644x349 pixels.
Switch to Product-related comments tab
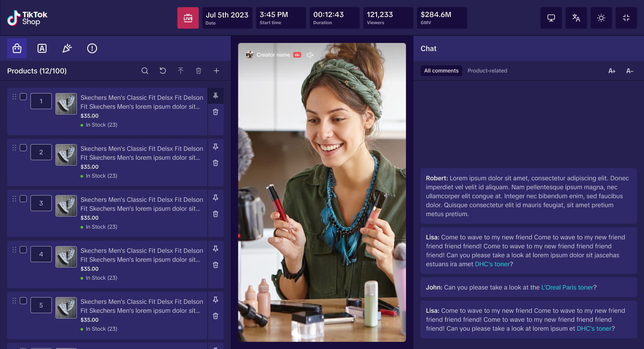coord(487,71)
